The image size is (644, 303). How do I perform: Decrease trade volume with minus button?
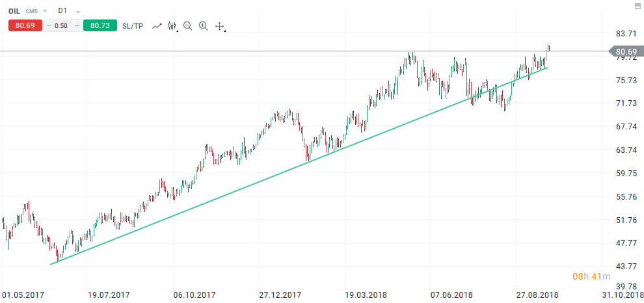click(50, 26)
